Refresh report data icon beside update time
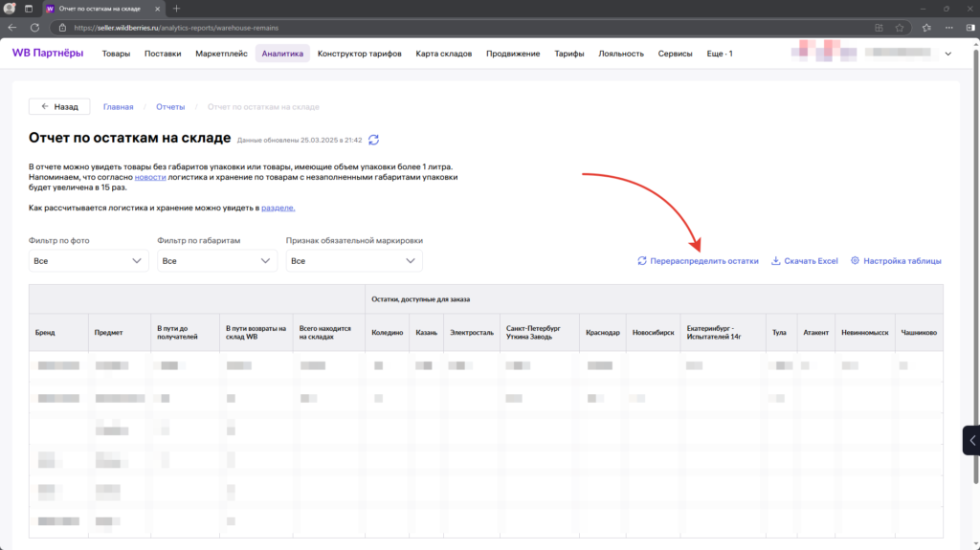The width and height of the screenshot is (980, 550). (x=374, y=140)
